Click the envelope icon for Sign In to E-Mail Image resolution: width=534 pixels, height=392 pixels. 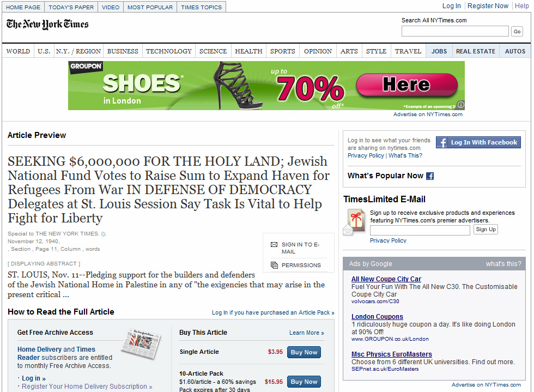tap(274, 244)
